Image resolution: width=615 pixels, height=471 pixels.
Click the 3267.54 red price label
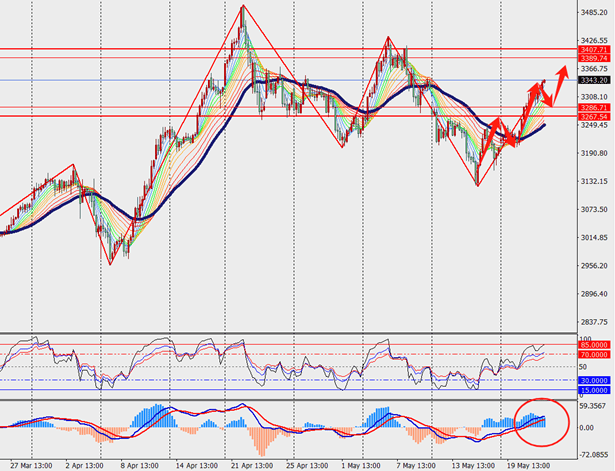pos(593,116)
